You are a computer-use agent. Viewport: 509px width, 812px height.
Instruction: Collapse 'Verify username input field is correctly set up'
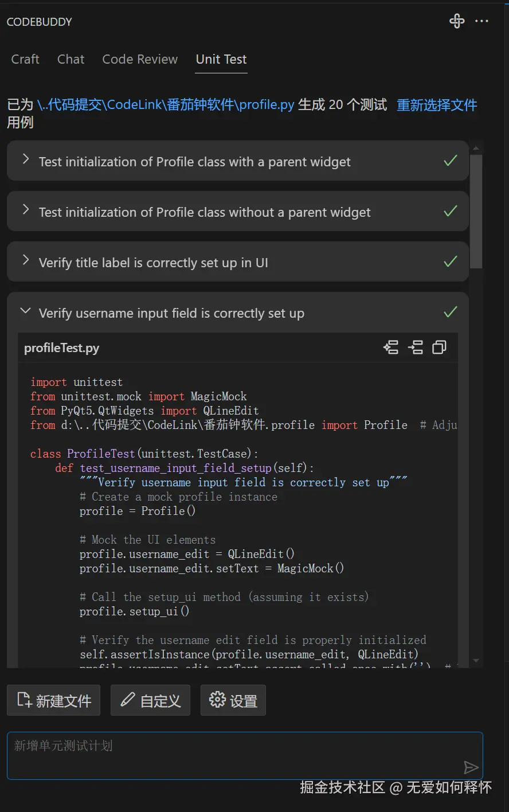26,311
